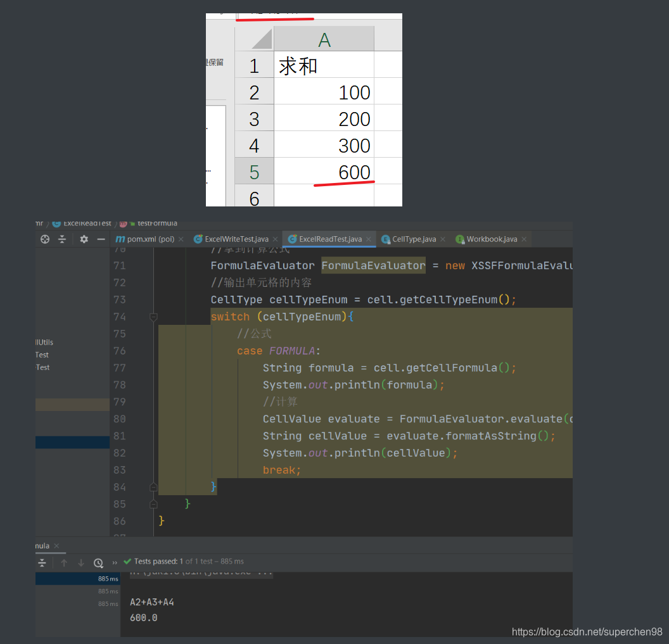The height and width of the screenshot is (644, 669).
Task: Click the class icon on the ExcelWriteTest.java tab
Action: point(198,239)
